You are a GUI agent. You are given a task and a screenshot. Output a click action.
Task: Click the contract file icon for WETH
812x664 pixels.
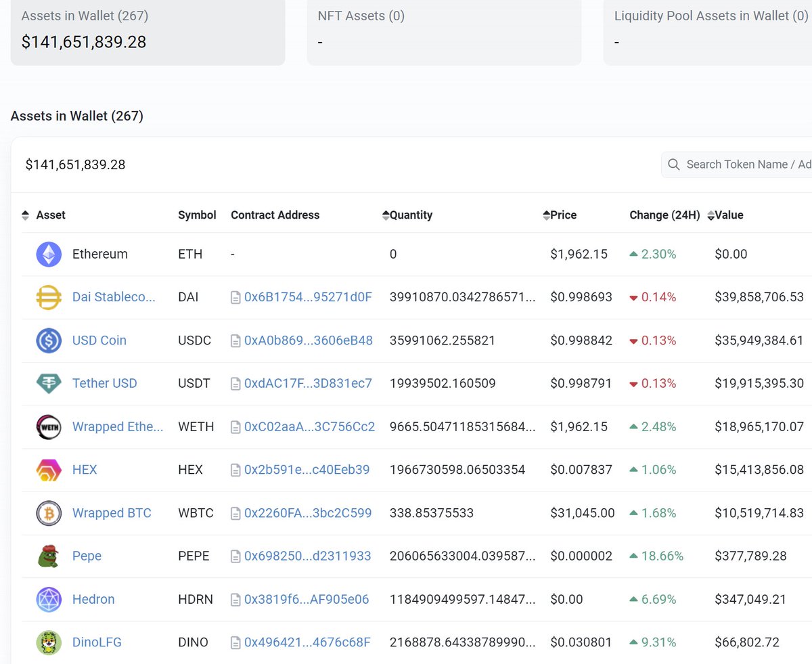(235, 427)
